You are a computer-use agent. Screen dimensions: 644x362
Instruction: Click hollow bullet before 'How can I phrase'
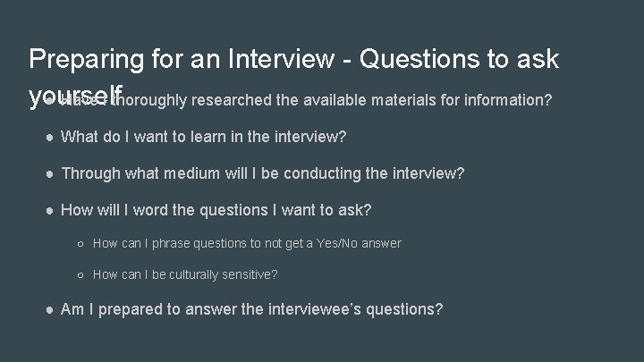(80, 244)
